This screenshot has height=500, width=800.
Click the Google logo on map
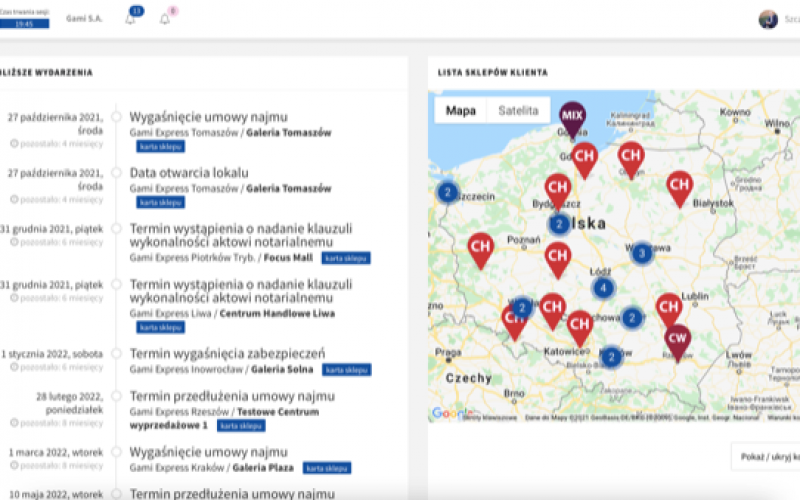452,413
